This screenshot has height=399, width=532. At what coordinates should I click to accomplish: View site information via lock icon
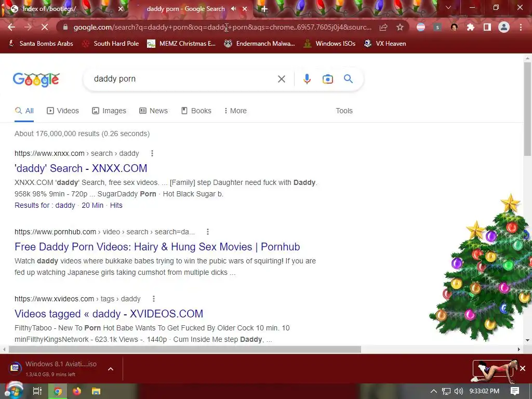(65, 27)
